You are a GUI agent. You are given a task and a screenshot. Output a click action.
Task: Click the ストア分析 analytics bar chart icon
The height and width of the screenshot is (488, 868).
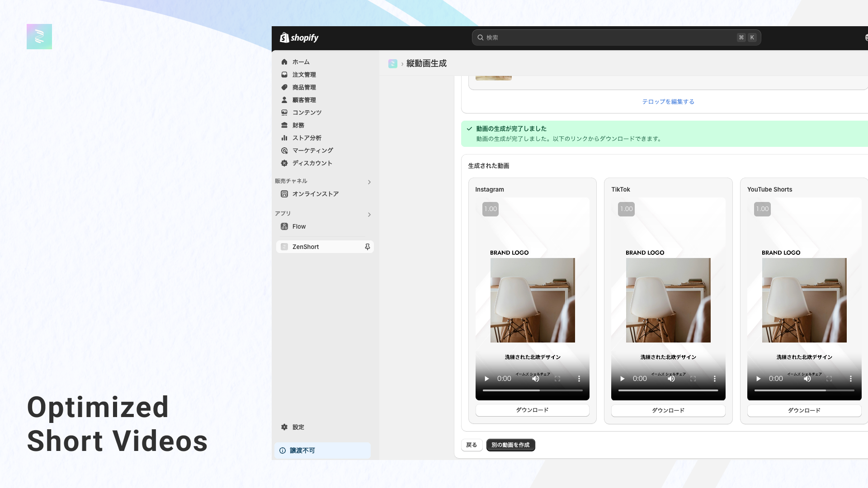click(x=284, y=138)
